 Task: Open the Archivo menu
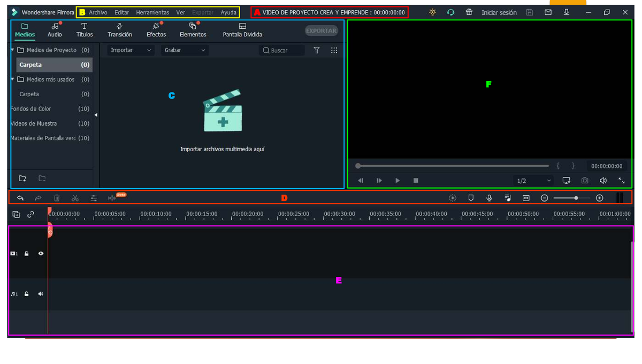click(98, 12)
